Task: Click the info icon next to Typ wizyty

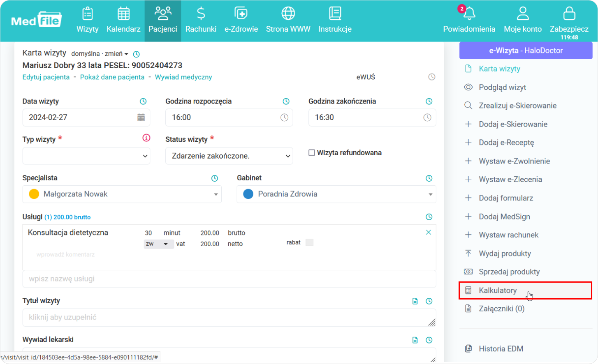Action: [x=146, y=138]
